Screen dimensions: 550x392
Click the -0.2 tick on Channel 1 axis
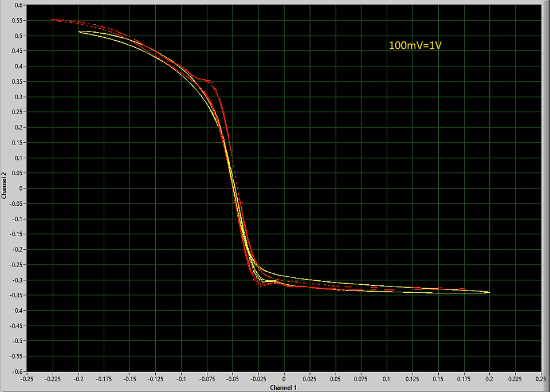78,379
